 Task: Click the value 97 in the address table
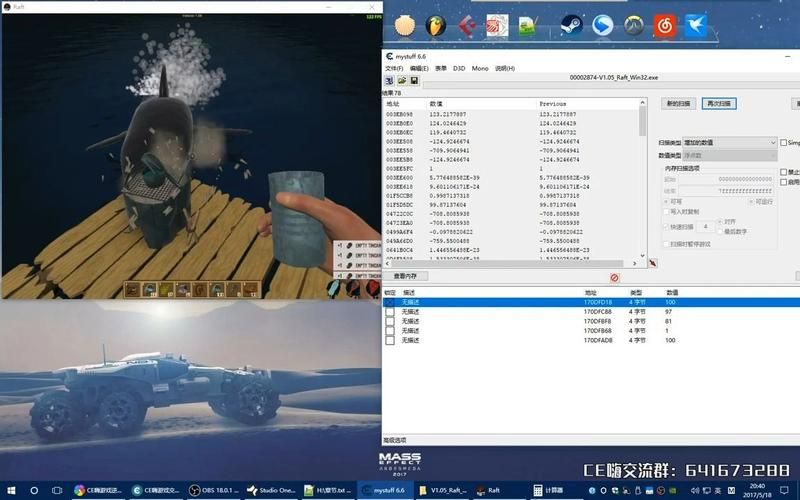click(x=668, y=312)
